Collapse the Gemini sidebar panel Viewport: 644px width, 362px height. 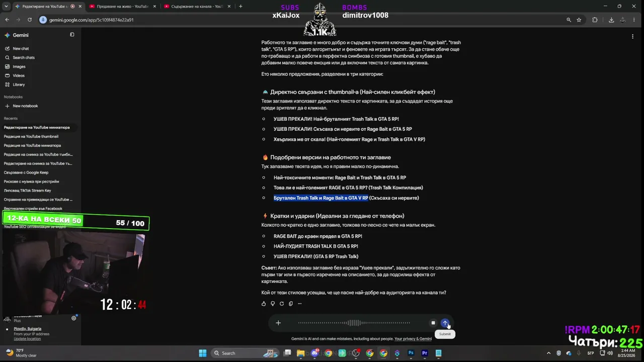tap(72, 35)
